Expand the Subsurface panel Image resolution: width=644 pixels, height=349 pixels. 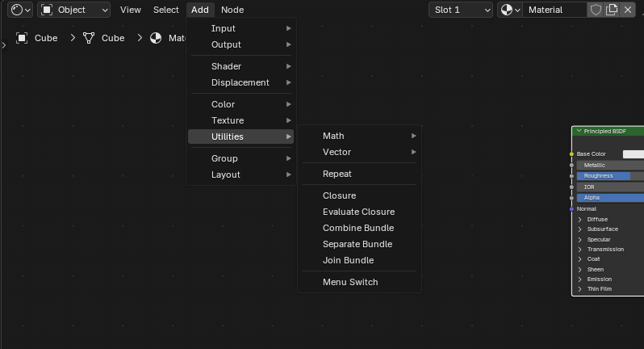579,229
